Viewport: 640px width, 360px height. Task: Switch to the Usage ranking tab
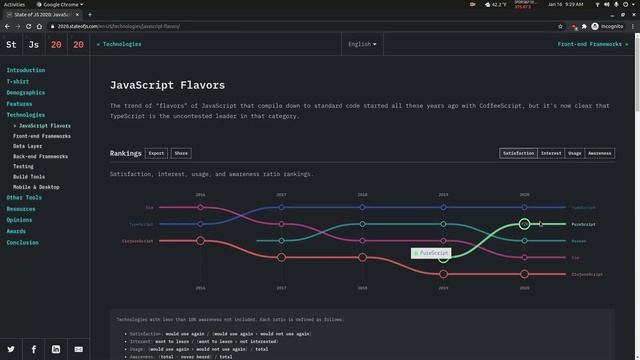[x=574, y=153]
